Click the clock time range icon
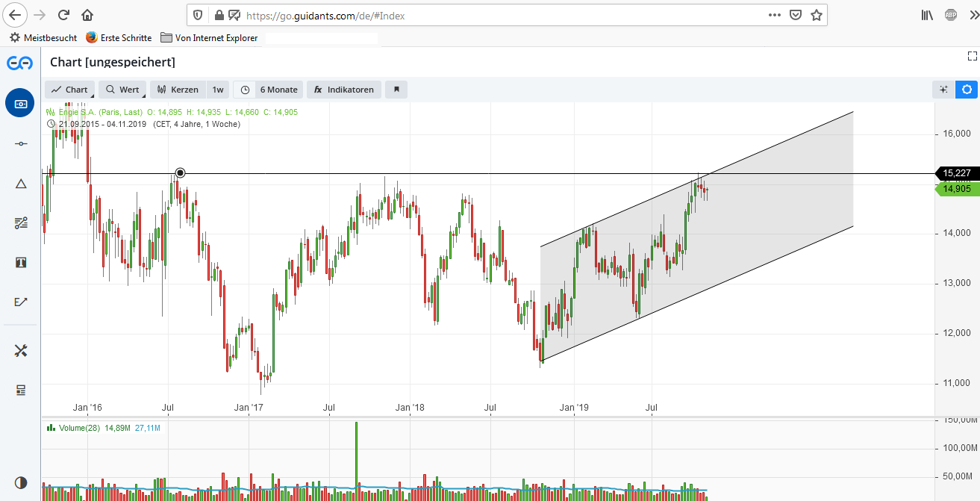The width and height of the screenshot is (980, 501). (245, 90)
